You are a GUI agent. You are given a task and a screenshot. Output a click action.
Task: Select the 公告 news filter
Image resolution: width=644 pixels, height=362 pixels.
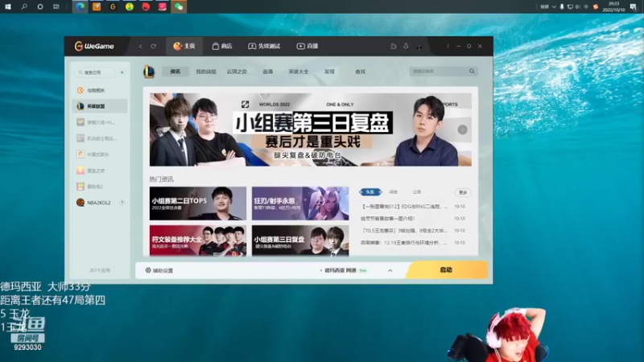pos(417,192)
